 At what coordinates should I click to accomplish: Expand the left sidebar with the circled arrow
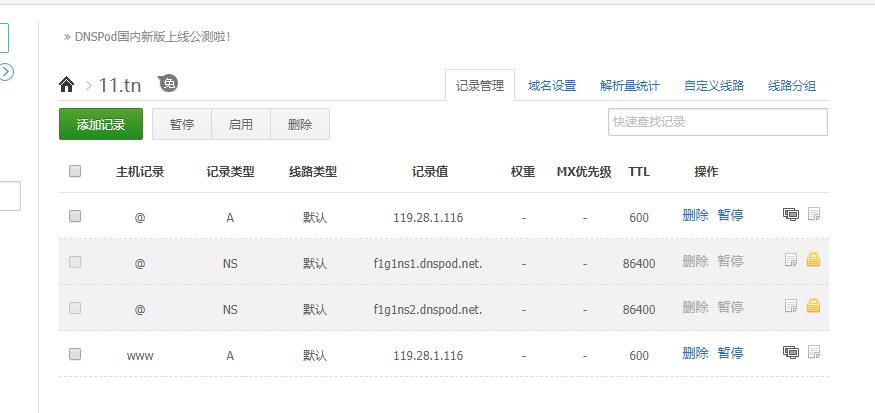click(6, 72)
